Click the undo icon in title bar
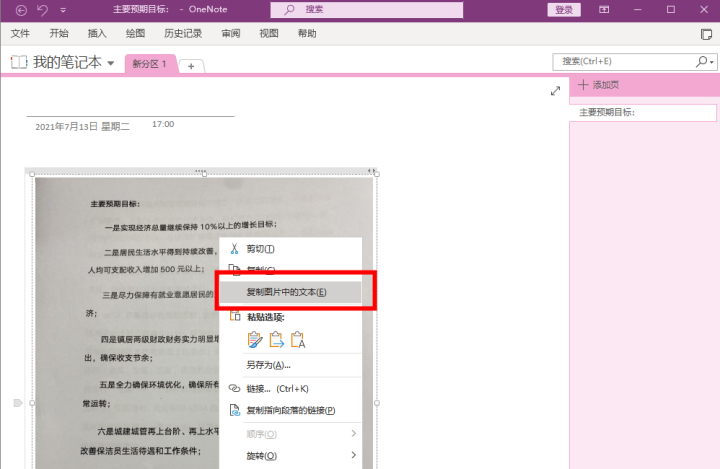 (42, 10)
